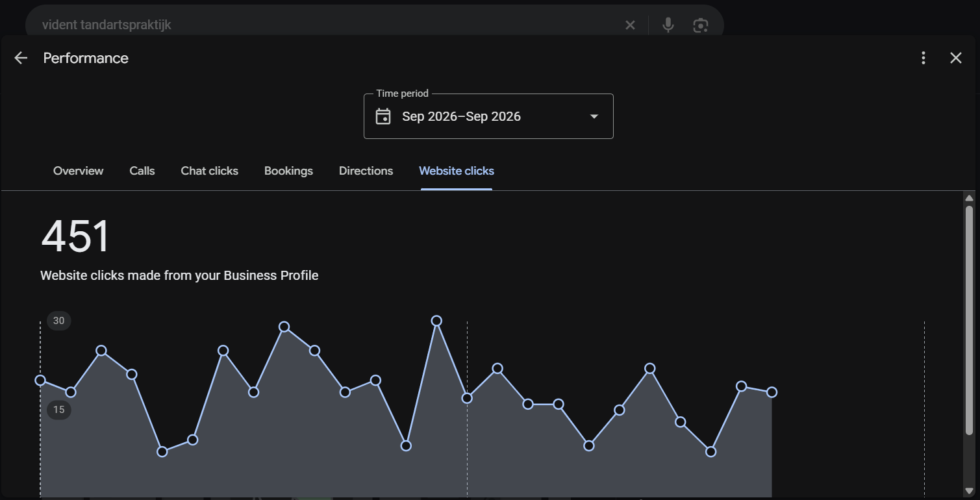Close the Performance panel
The height and width of the screenshot is (500, 980).
pyautogui.click(x=956, y=58)
